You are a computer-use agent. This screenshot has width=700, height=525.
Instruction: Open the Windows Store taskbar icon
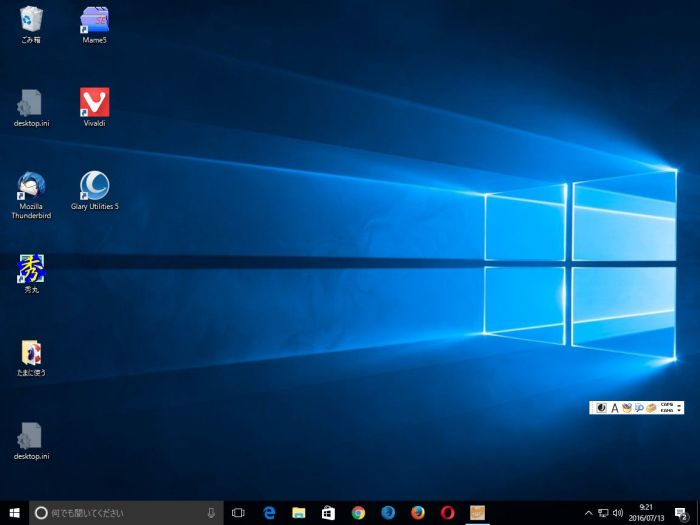(x=328, y=513)
